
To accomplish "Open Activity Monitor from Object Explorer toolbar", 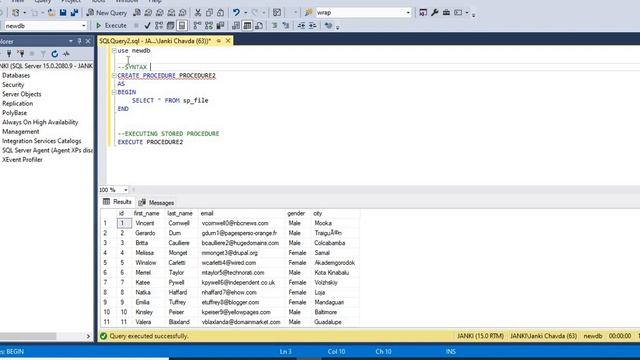I will [x=66, y=53].
